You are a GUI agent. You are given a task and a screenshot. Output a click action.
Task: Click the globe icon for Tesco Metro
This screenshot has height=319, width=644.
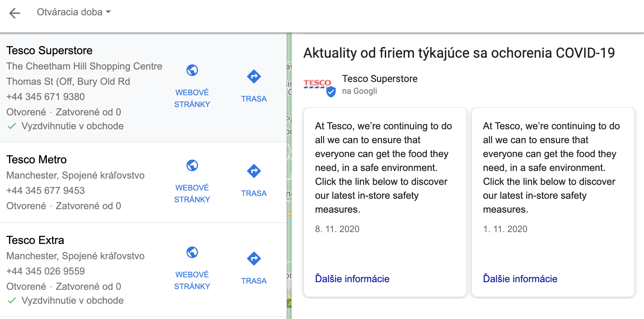click(x=192, y=165)
